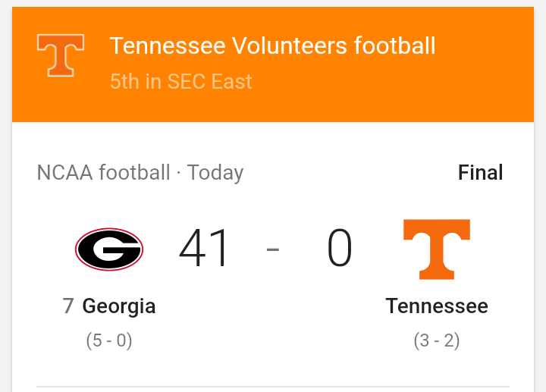546x392 pixels.
Task: Click the divider line below the records
Action: [x=273, y=387]
